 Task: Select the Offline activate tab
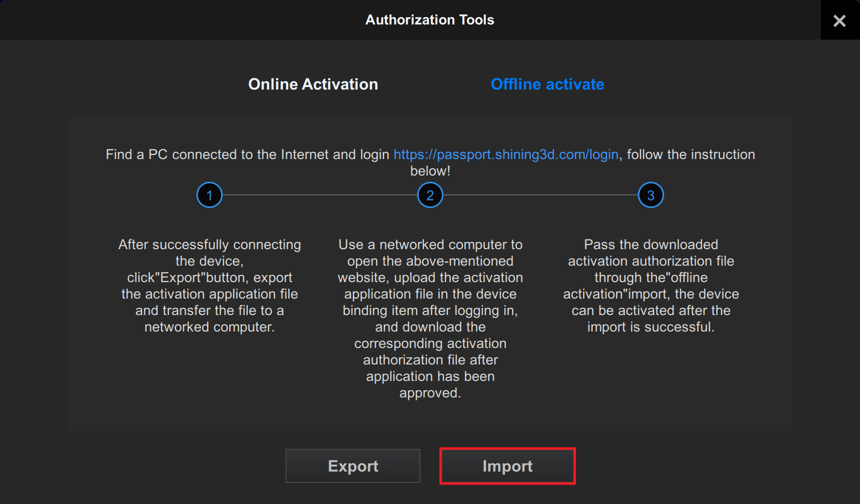547,84
